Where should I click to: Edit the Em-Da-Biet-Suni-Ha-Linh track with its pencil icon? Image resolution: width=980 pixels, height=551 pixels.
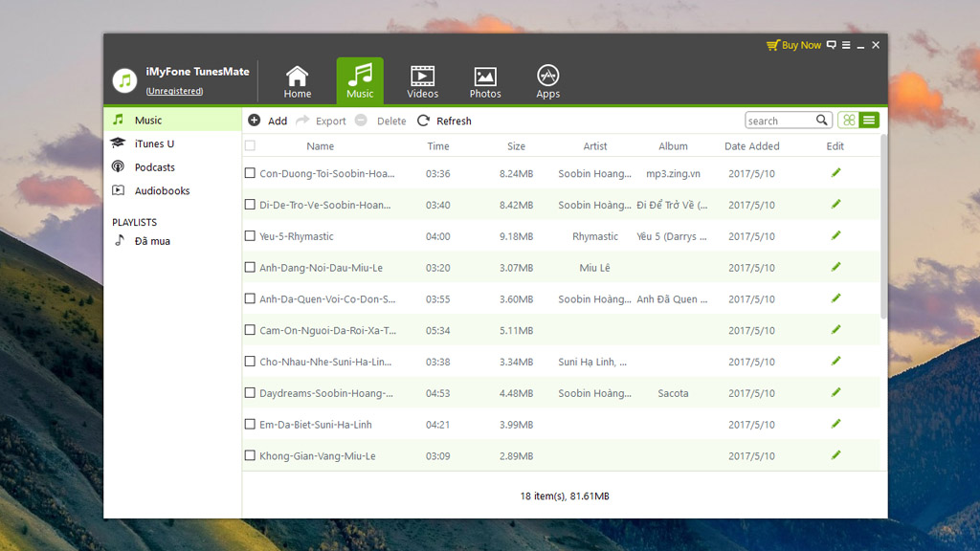click(835, 424)
